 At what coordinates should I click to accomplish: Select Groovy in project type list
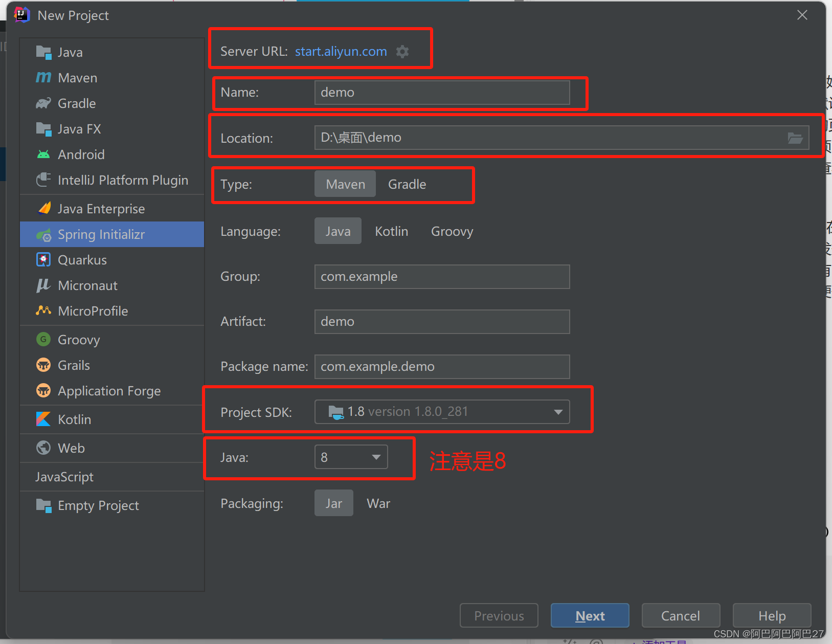click(112, 340)
